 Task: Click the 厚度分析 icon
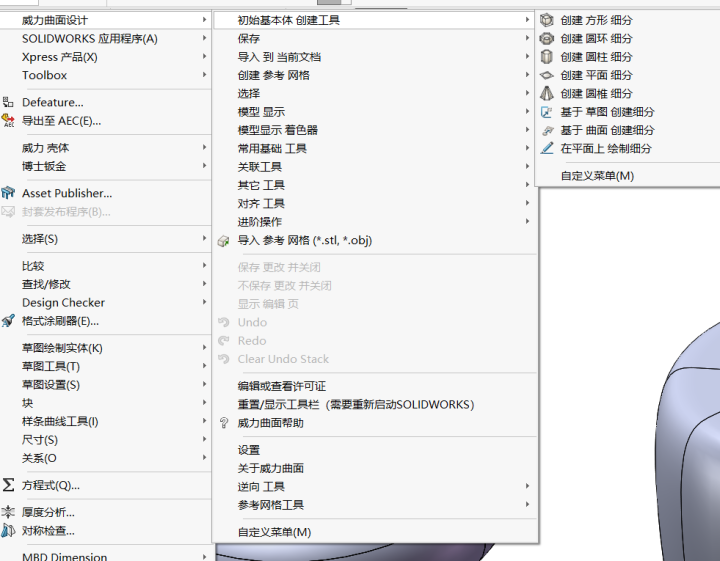point(8,511)
